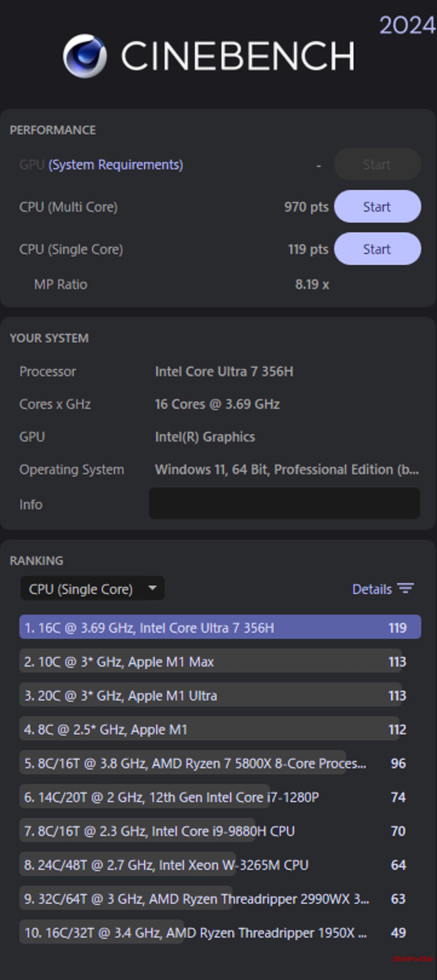Select ranking row Intel Xeon W-3265M
437x980 pixels.
(x=220, y=864)
